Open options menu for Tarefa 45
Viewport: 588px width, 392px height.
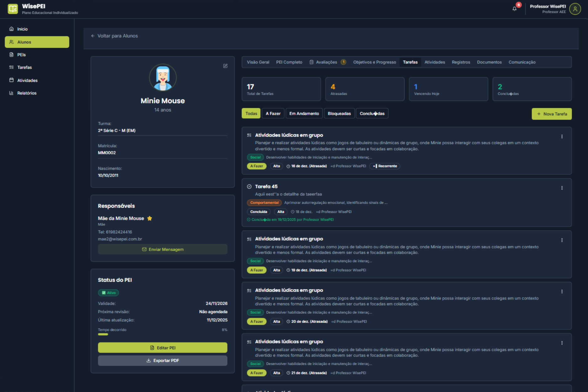tap(562, 188)
